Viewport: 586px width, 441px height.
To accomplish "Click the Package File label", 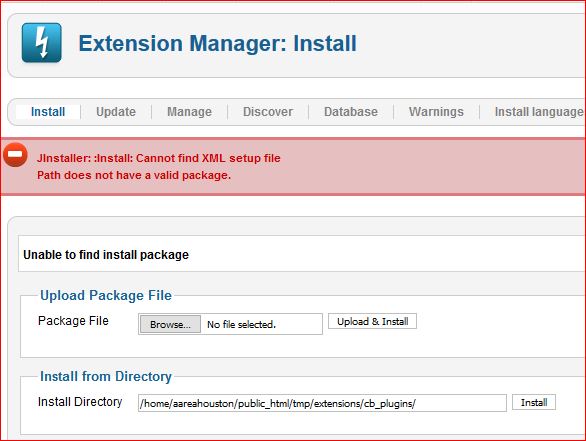I will click(x=73, y=321).
